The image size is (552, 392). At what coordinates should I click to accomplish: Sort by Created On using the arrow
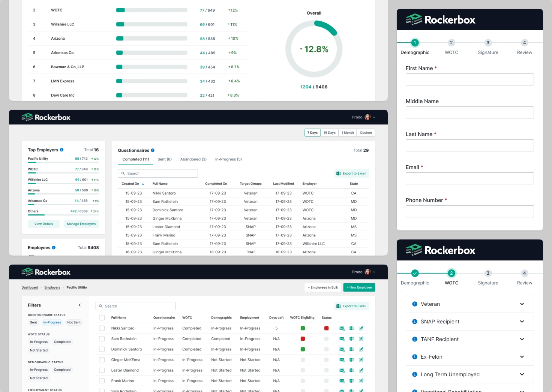[143, 184]
